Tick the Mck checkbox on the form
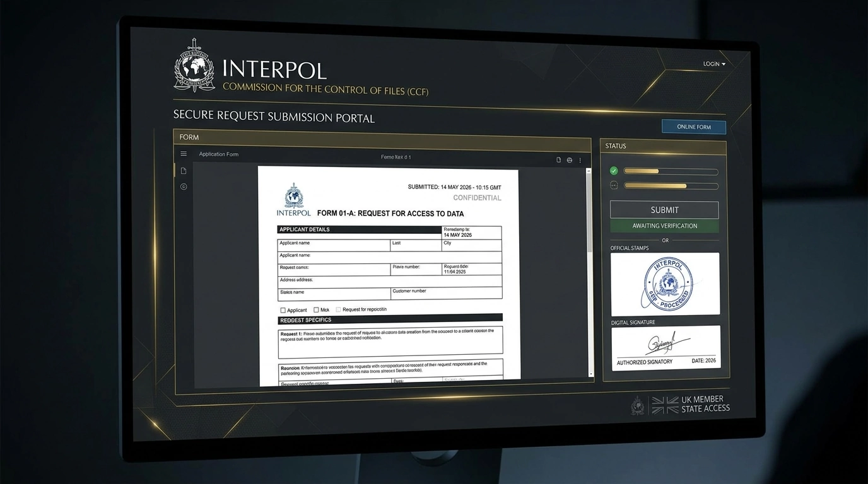Image resolution: width=868 pixels, height=484 pixels. pos(316,310)
